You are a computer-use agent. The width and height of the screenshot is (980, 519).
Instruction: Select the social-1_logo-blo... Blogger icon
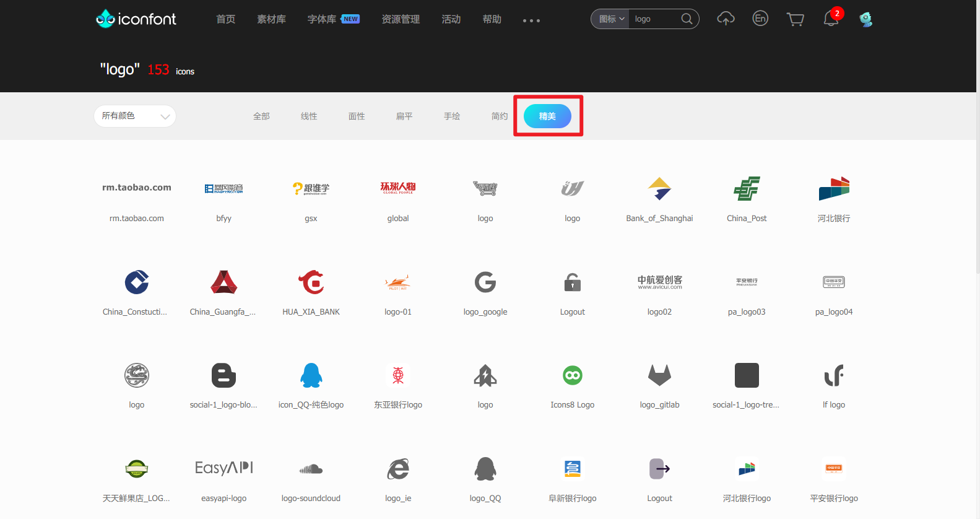[x=224, y=375]
